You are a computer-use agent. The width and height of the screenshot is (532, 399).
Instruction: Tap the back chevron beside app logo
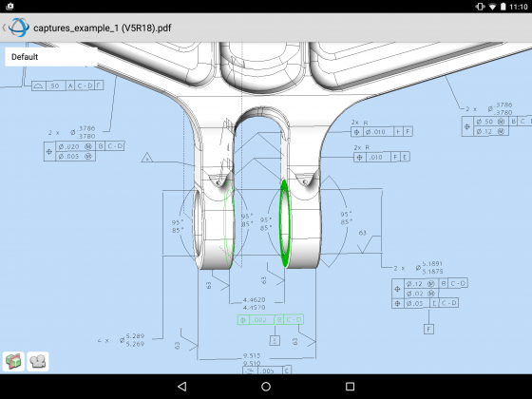(x=4, y=28)
